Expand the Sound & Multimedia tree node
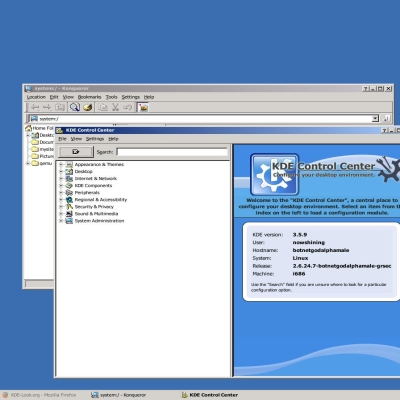400x400 pixels. pos(61,213)
